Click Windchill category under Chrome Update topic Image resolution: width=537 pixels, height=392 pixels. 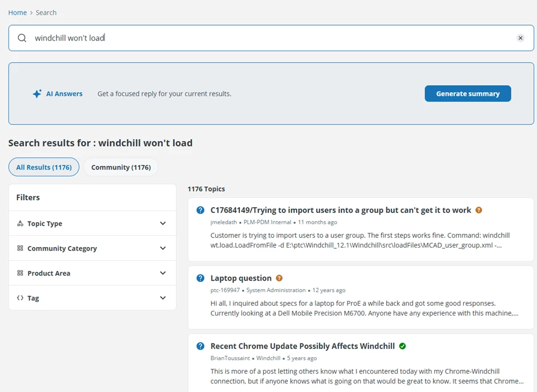[x=268, y=358]
